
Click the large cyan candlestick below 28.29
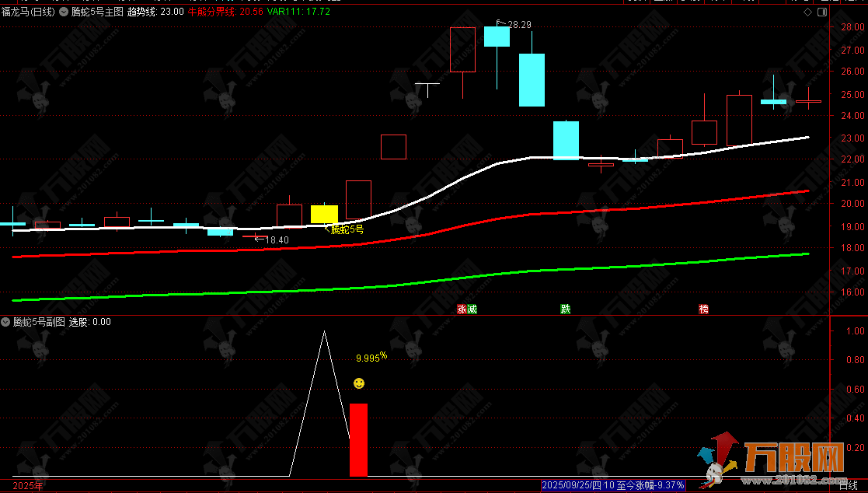point(532,80)
